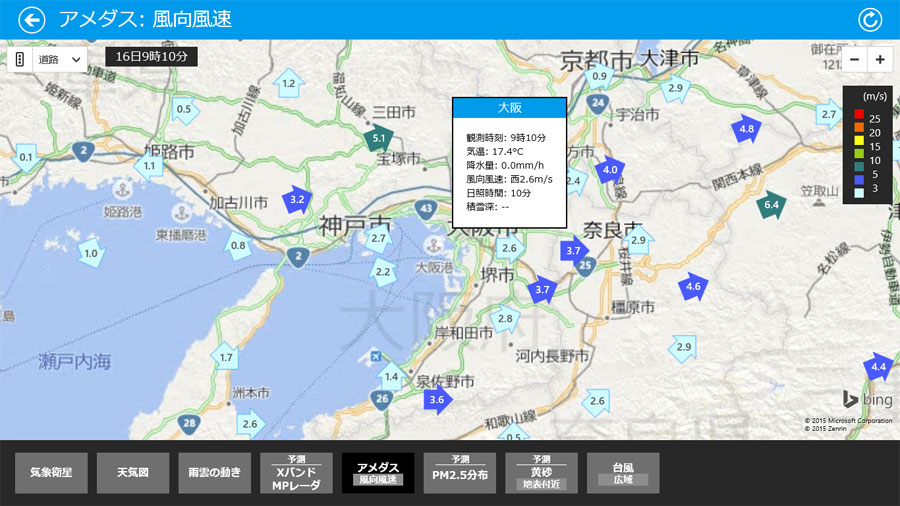Click the 3.2 wind arrow near 加古川市

(x=297, y=199)
